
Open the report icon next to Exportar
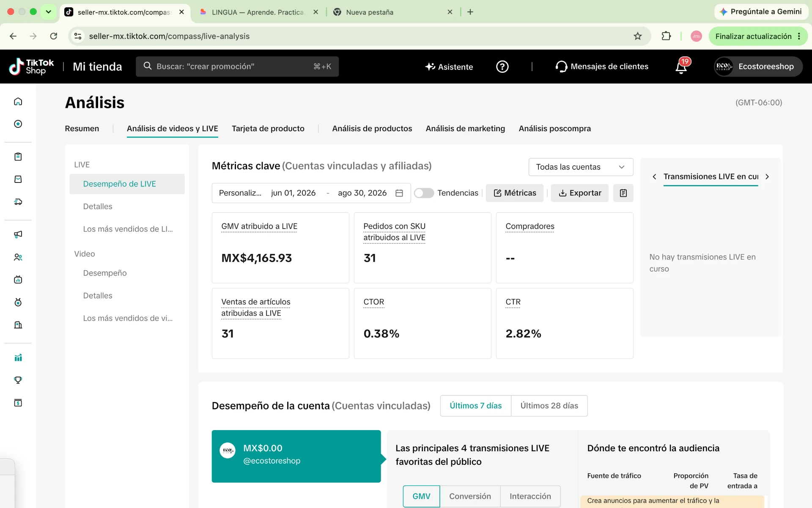coord(623,193)
